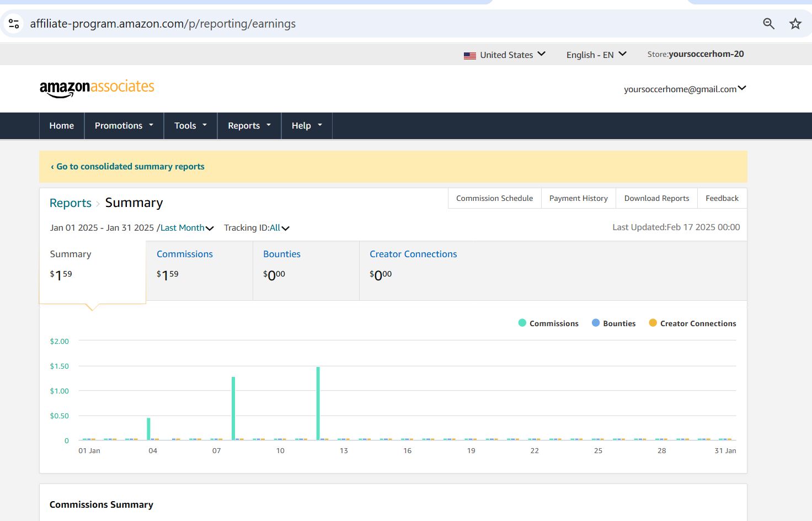Toggle Creator Connections legend yellow dot
This screenshot has width=812, height=521.
click(653, 323)
